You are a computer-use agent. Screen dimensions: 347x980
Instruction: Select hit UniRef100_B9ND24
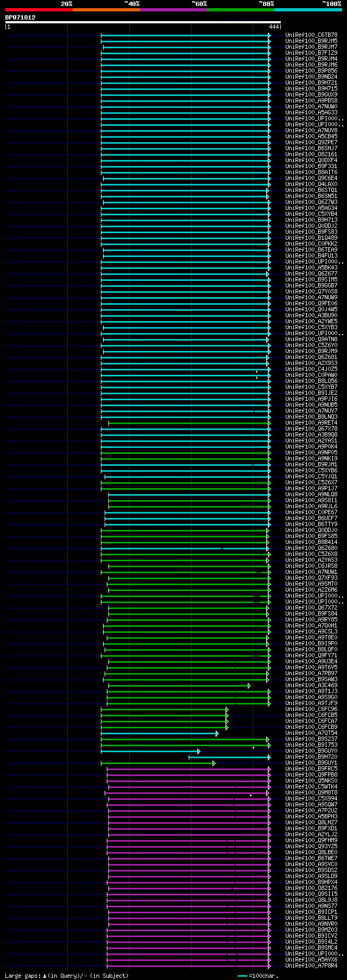pyautogui.click(x=311, y=77)
